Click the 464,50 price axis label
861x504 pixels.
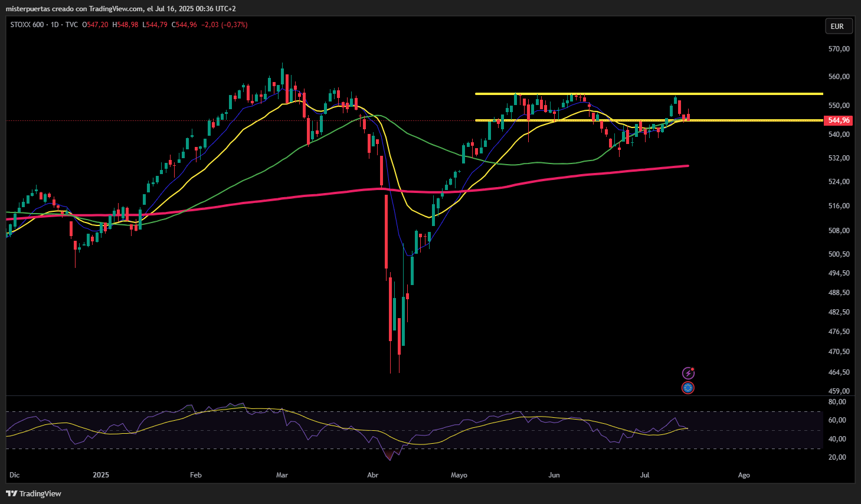839,372
